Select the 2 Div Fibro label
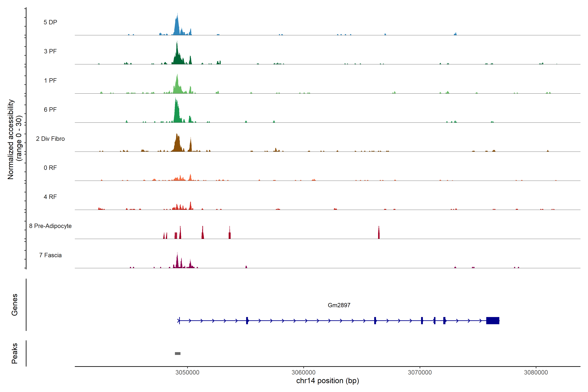Image resolution: width=588 pixels, height=392 pixels. coord(50,139)
